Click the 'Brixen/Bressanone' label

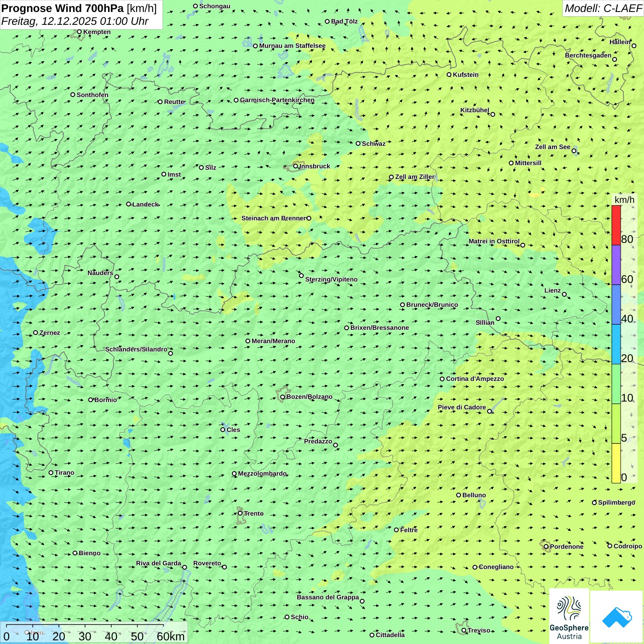click(379, 328)
